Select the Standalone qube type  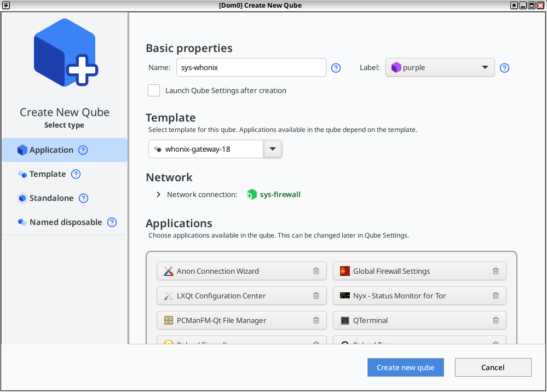[51, 198]
